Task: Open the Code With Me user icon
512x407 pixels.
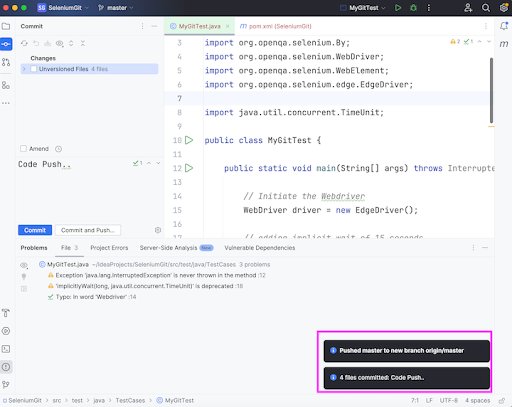Action: coord(468,8)
